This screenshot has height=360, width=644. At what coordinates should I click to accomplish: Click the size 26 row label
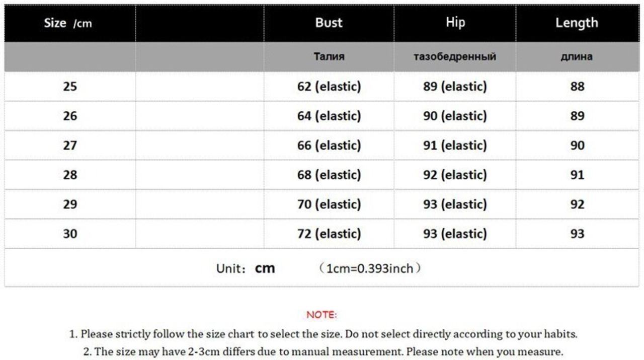pyautogui.click(x=70, y=116)
